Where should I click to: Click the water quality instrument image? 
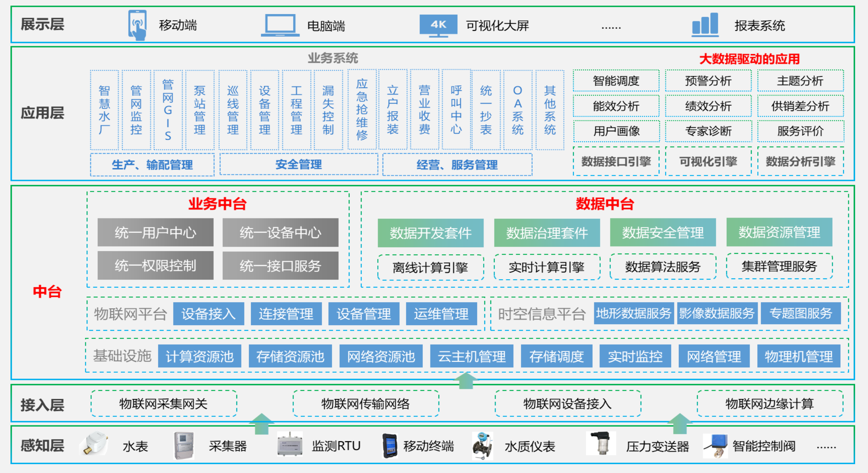pos(483,446)
